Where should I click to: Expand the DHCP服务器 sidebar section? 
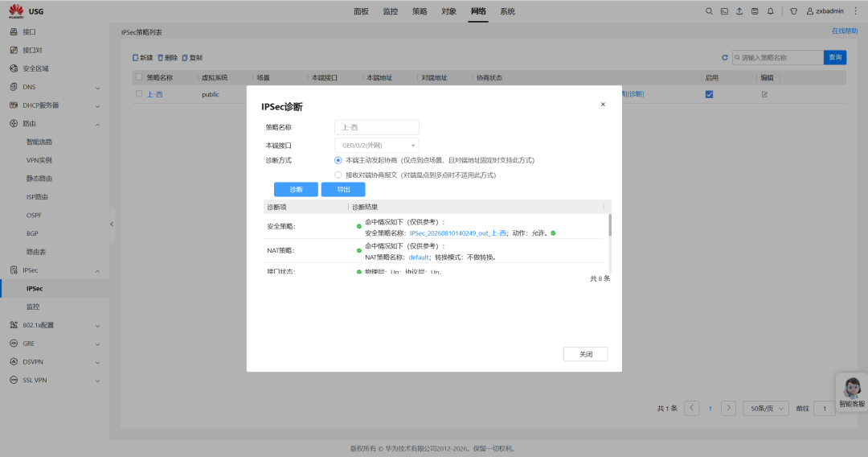97,106
